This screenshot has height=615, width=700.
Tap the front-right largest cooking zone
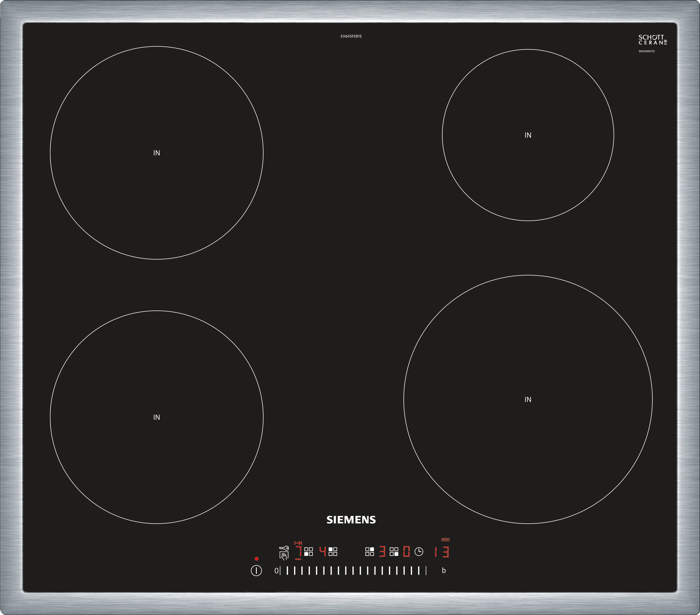coord(528,399)
